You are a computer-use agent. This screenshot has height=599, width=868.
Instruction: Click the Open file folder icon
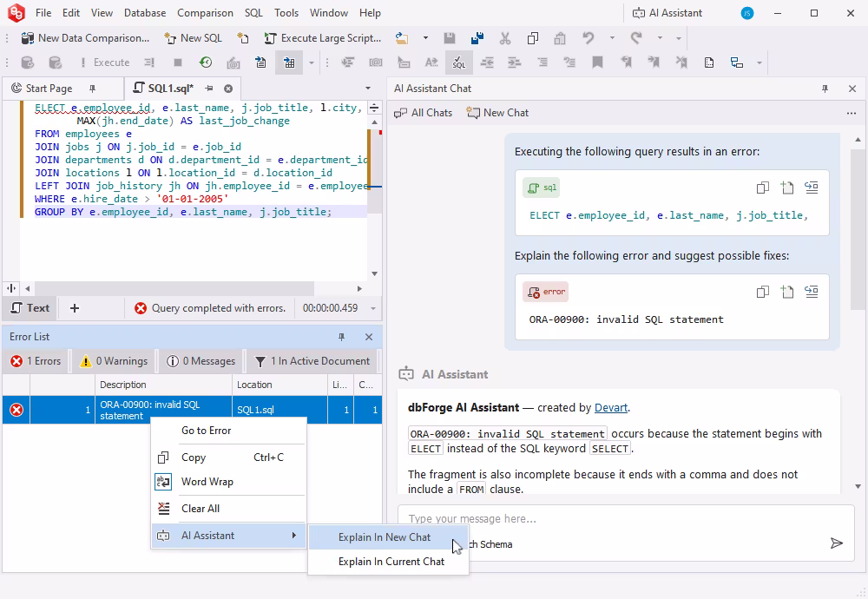click(x=402, y=38)
